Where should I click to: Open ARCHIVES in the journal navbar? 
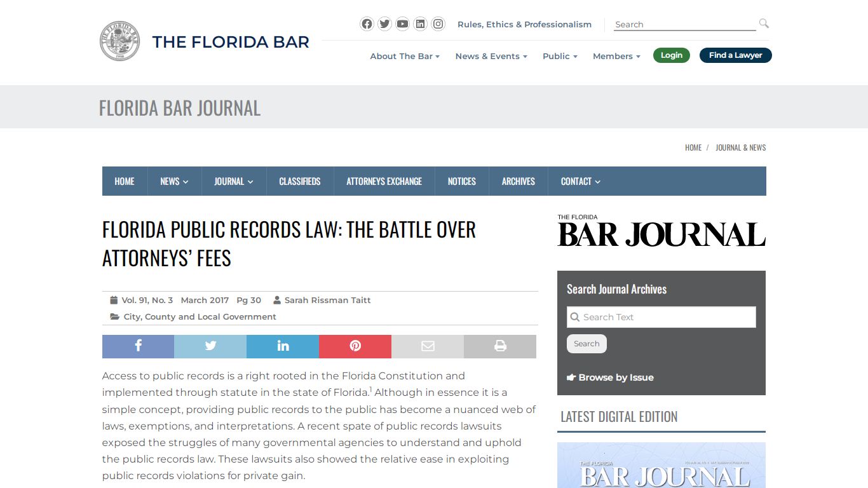click(x=519, y=181)
